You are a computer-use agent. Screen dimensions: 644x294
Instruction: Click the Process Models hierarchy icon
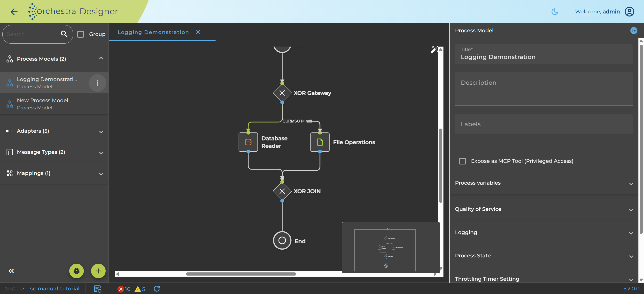click(9, 59)
